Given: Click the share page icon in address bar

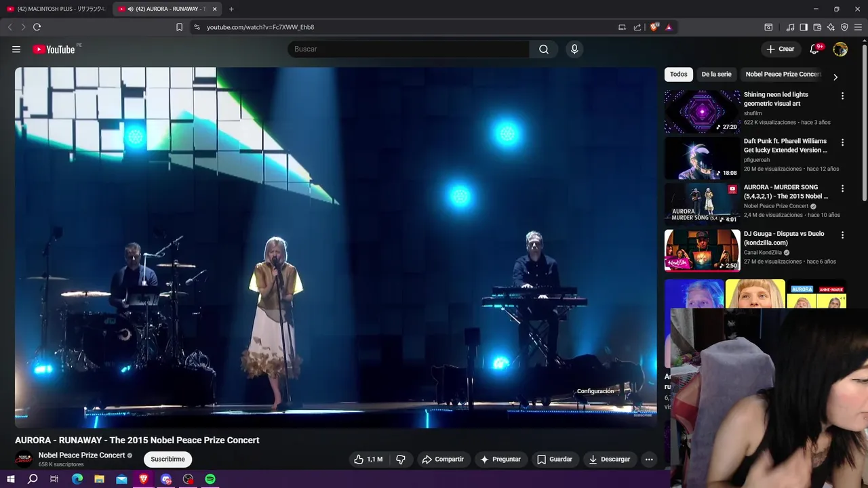Looking at the screenshot, I should point(637,27).
